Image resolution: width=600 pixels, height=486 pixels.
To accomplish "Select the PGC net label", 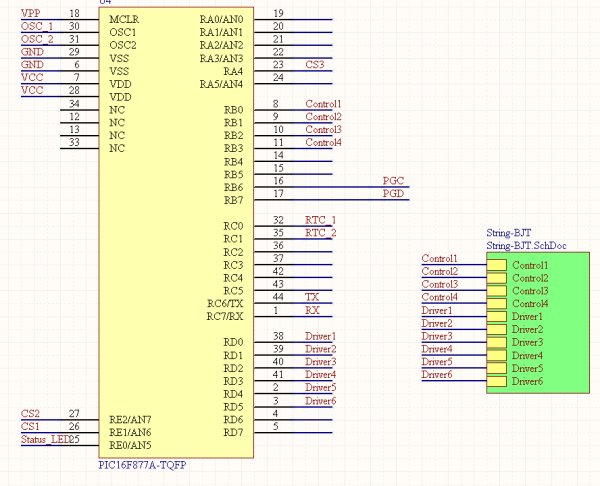I will coord(393,181).
